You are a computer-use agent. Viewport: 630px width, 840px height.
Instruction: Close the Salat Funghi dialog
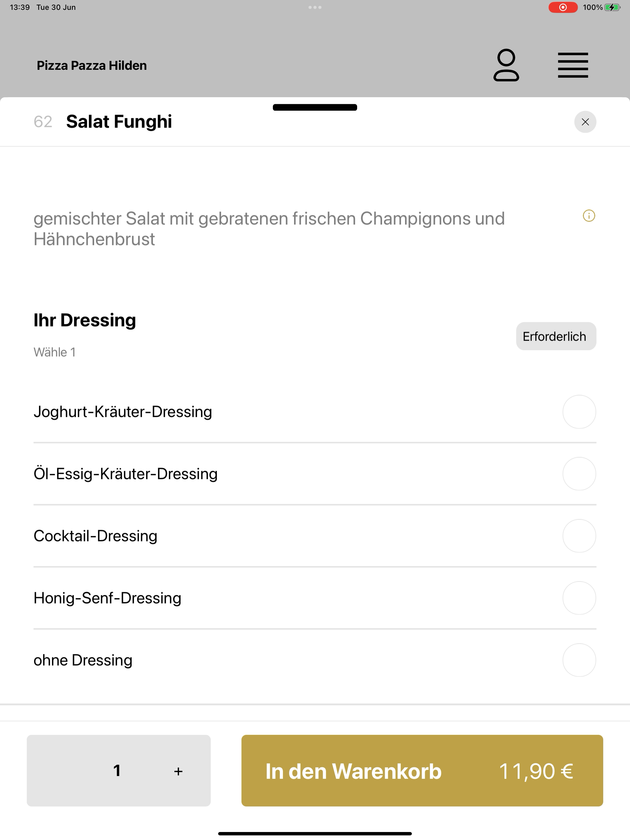pyautogui.click(x=585, y=122)
